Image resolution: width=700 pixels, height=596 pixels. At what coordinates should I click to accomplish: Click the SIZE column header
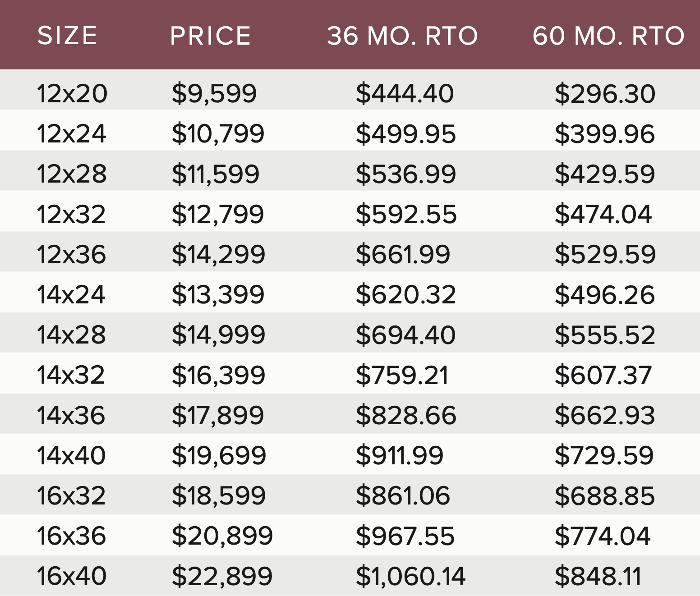(x=67, y=36)
